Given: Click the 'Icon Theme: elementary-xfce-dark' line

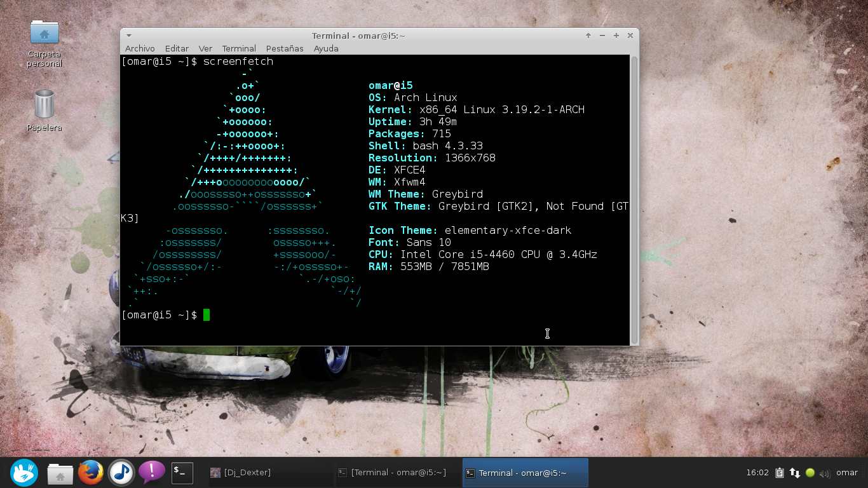Looking at the screenshot, I should click(x=470, y=231).
